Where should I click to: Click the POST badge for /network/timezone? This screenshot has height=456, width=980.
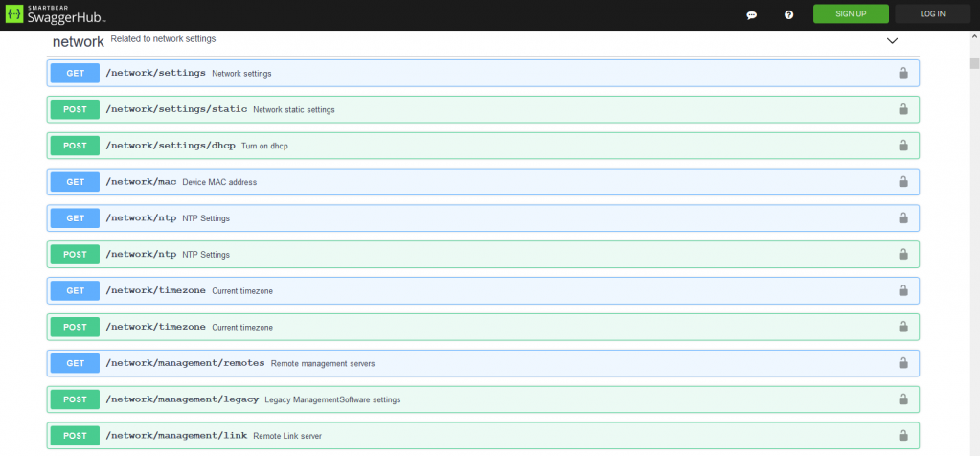click(x=75, y=327)
